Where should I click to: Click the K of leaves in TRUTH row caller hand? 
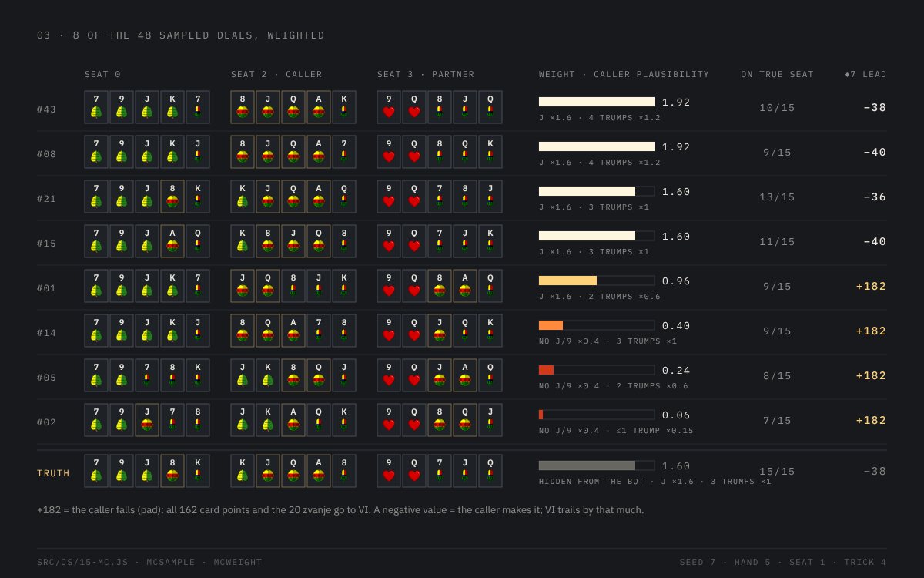[243, 471]
